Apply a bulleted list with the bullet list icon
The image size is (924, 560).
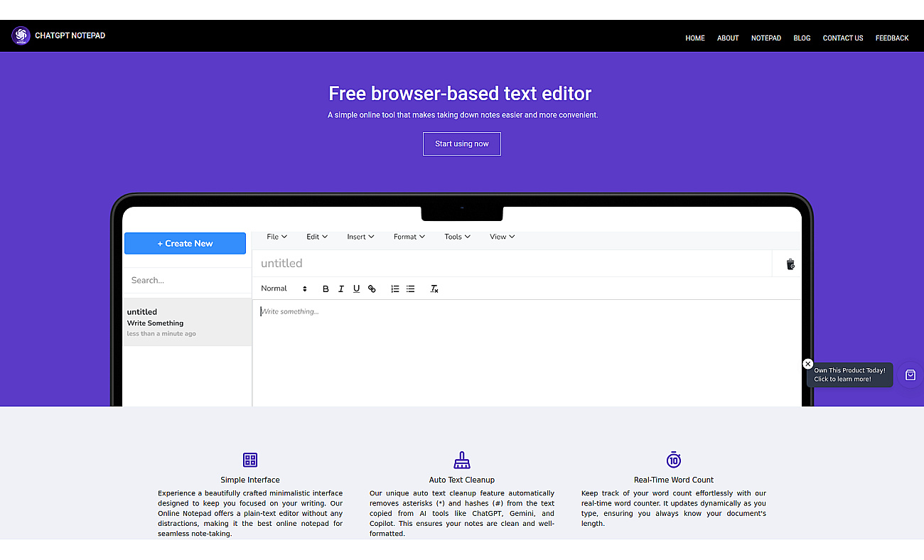pyautogui.click(x=410, y=289)
